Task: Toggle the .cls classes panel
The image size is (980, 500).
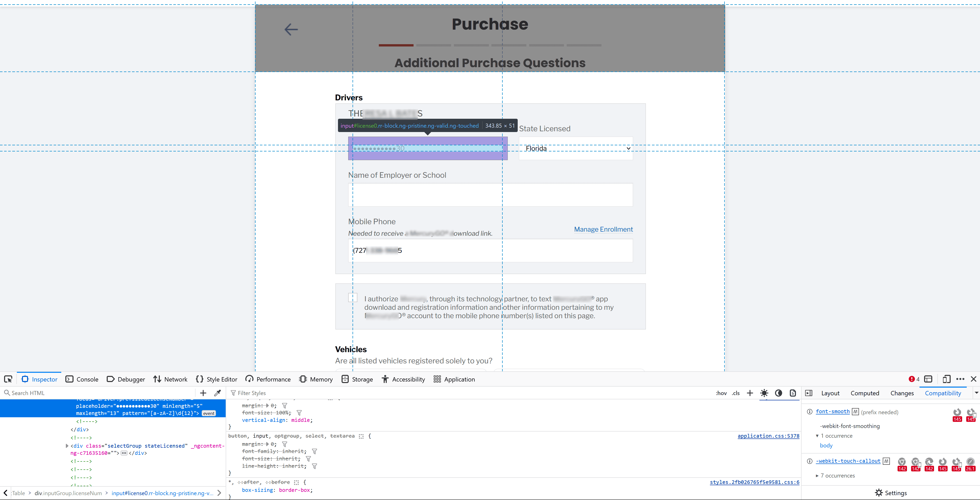Action: tap(736, 393)
